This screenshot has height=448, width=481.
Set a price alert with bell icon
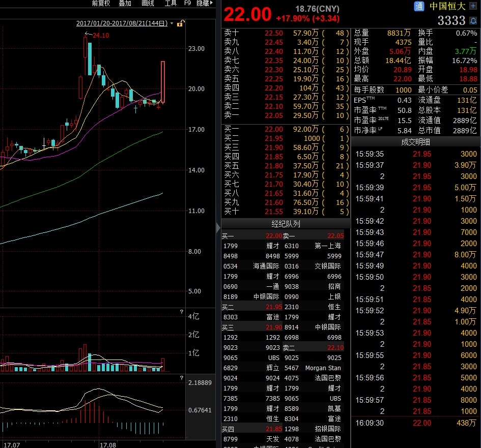click(473, 20)
